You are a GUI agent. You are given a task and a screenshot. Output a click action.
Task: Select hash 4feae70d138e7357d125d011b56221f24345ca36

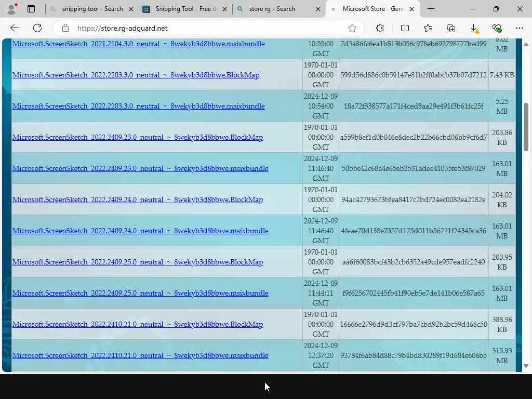pyautogui.click(x=413, y=231)
